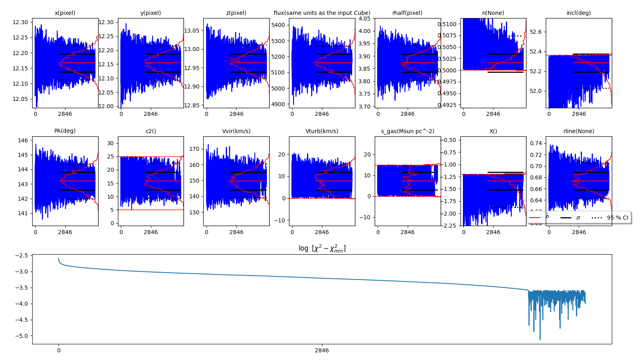Click the rline(None) subplot title
The width and height of the screenshot is (644, 362).
click(578, 131)
